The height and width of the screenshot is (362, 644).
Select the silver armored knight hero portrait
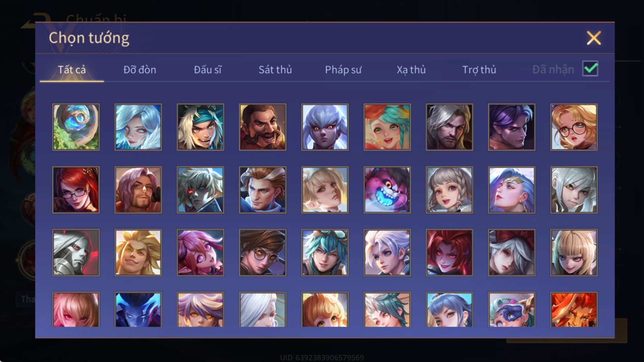click(76, 253)
